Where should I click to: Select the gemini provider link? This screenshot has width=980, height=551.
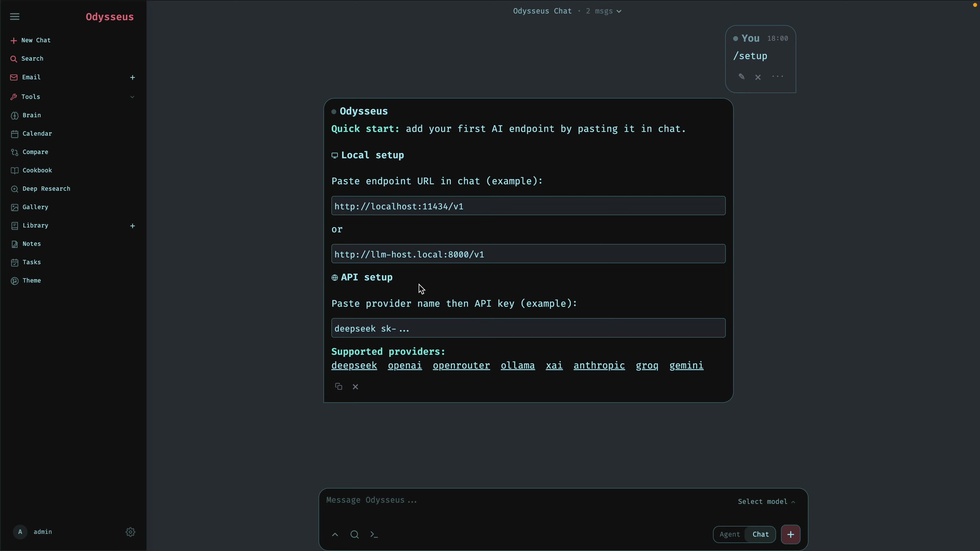tap(686, 365)
